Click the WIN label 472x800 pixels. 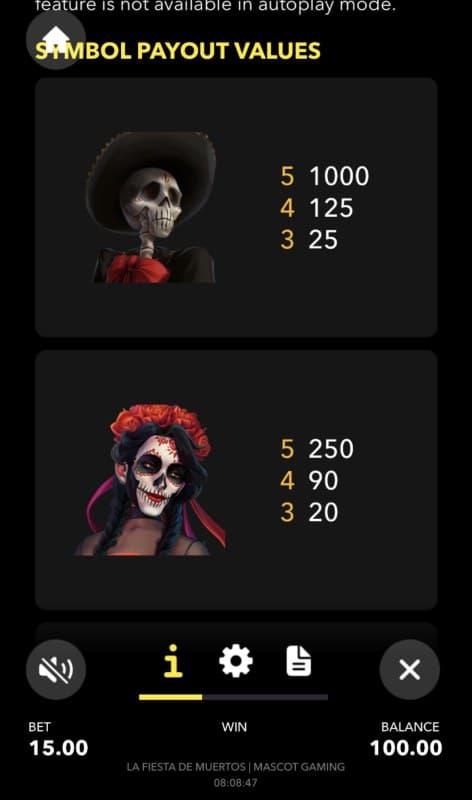[234, 727]
